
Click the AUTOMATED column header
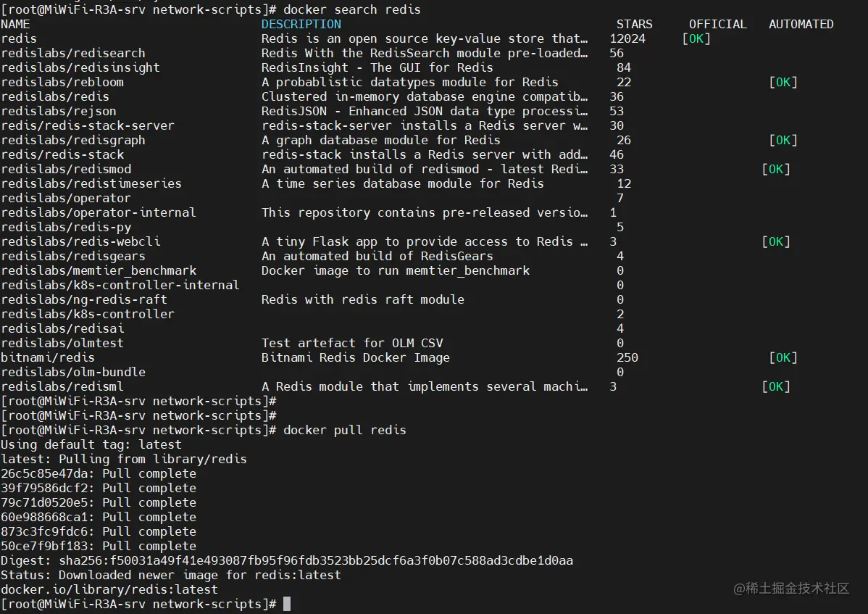[801, 24]
